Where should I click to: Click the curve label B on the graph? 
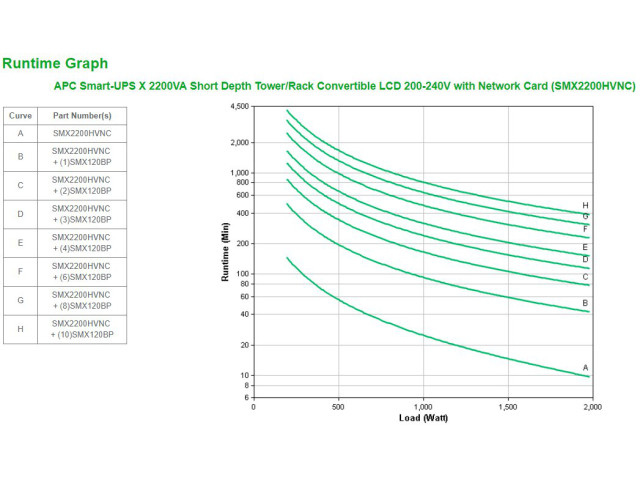[x=585, y=303]
